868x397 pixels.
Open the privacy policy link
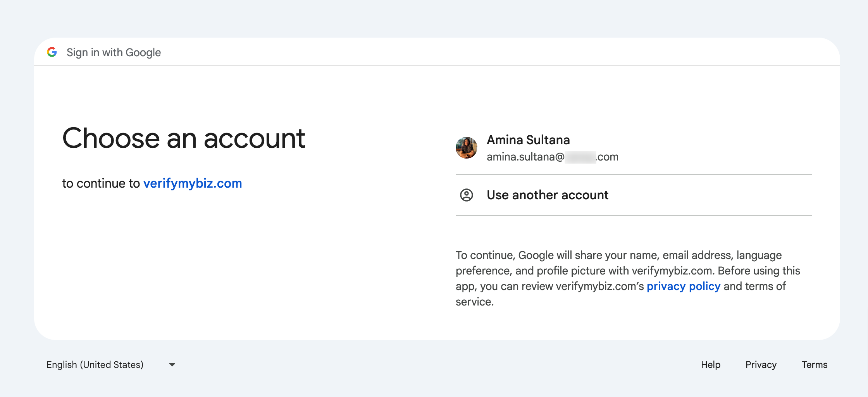click(684, 286)
